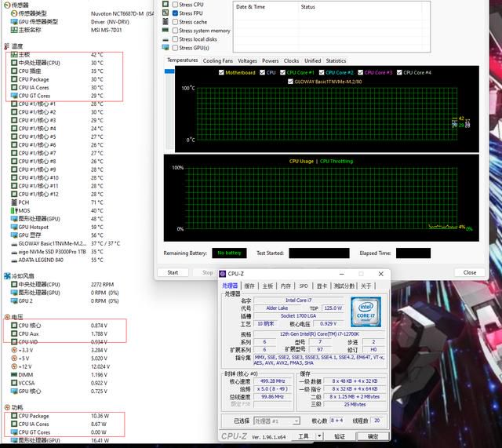This screenshot has width=502, height=448.
Task: Click the fan icon of the 冷却风扇 section
Action: coord(7,275)
